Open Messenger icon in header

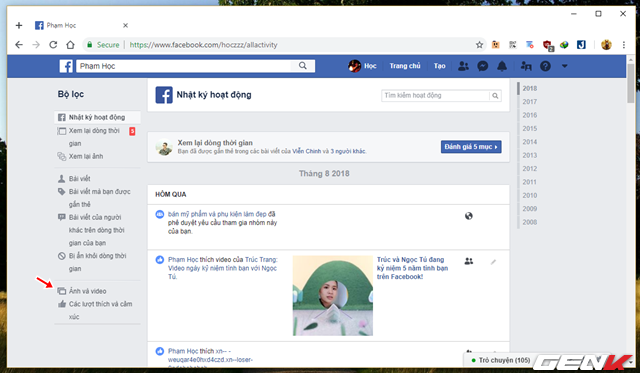pos(482,66)
